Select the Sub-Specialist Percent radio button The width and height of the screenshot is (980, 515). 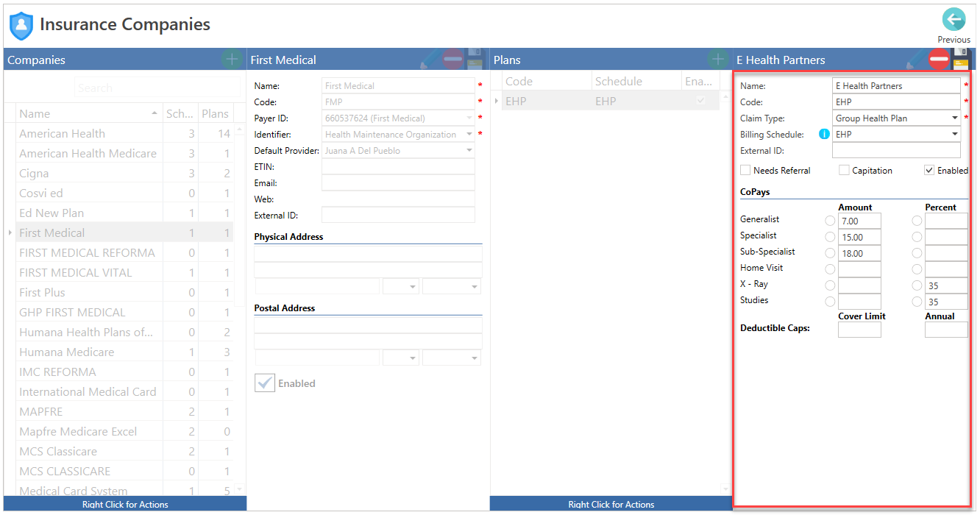917,252
